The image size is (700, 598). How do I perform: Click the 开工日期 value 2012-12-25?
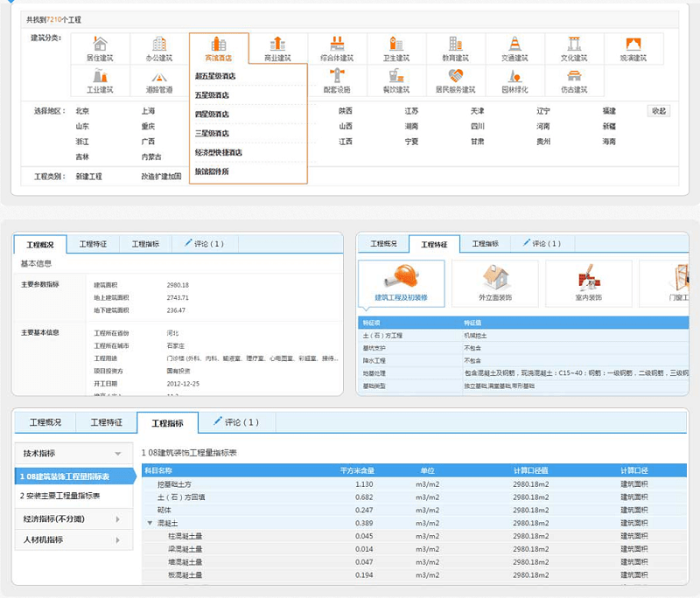coord(183,384)
